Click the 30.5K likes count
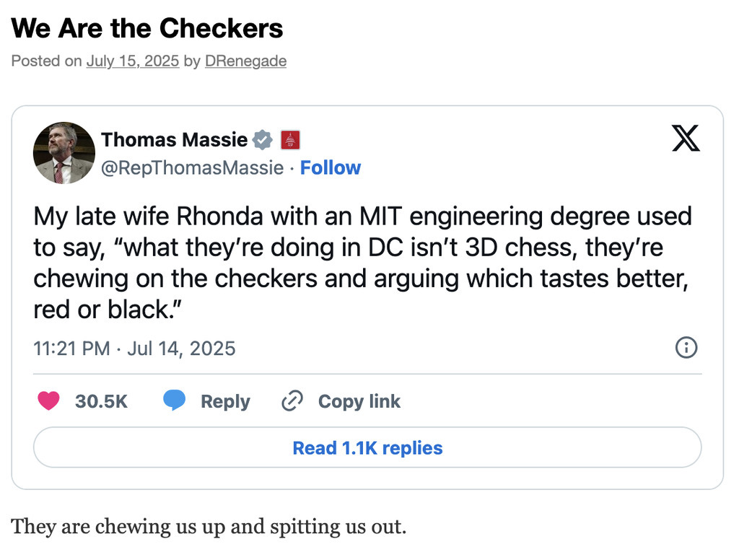Screen dimensions: 739x560 coord(101,401)
